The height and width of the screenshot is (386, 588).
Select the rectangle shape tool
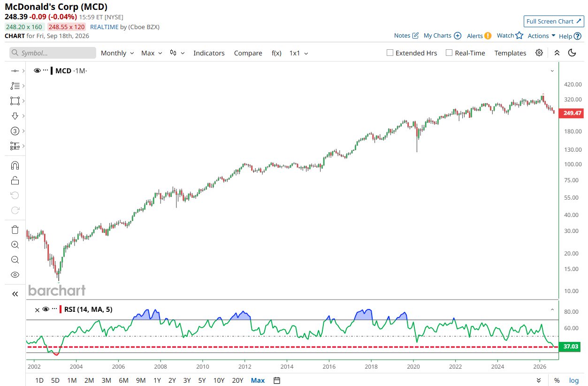[x=15, y=101]
